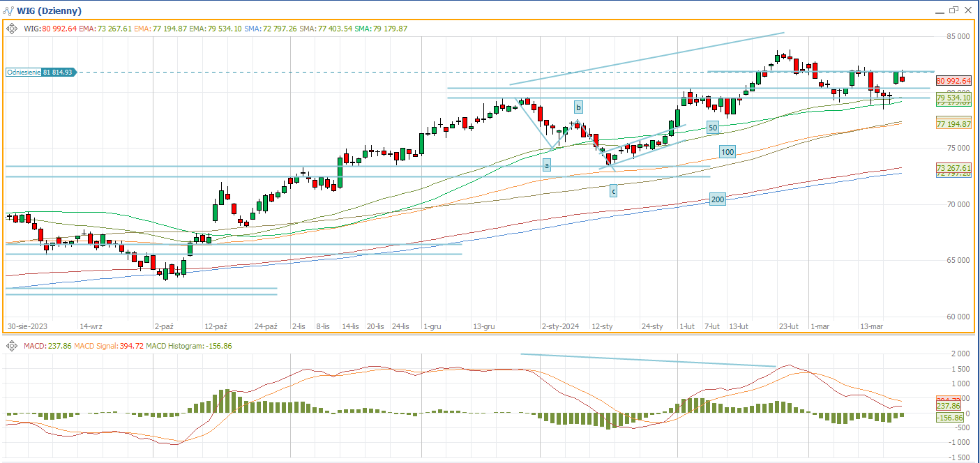This screenshot has width=980, height=463.
Task: Click the pan icon in the MACD panel
Action: click(12, 346)
